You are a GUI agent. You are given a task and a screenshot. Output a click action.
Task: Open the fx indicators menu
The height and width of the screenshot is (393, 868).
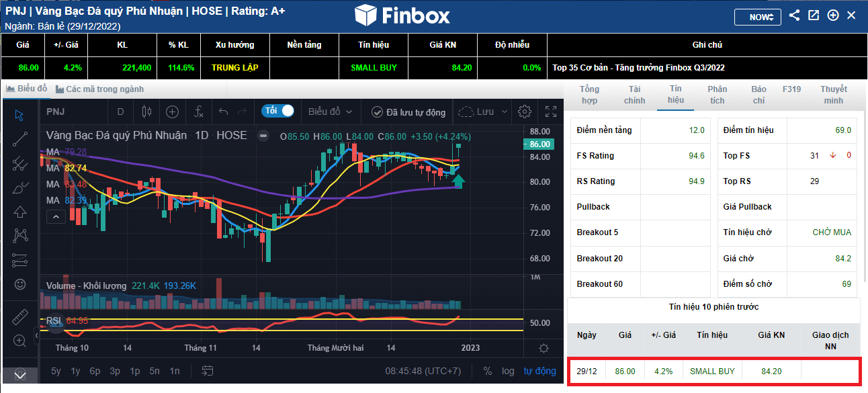(199, 112)
